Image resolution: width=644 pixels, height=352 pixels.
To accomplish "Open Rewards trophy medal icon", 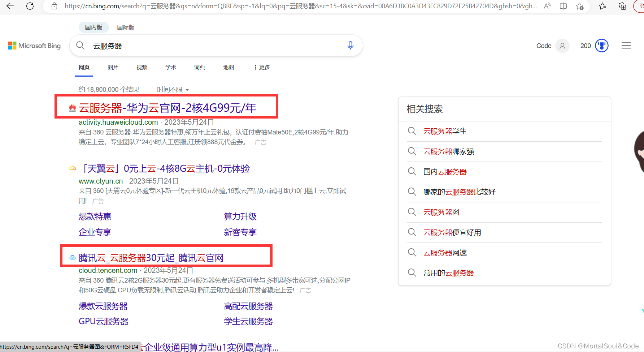I will pos(602,46).
